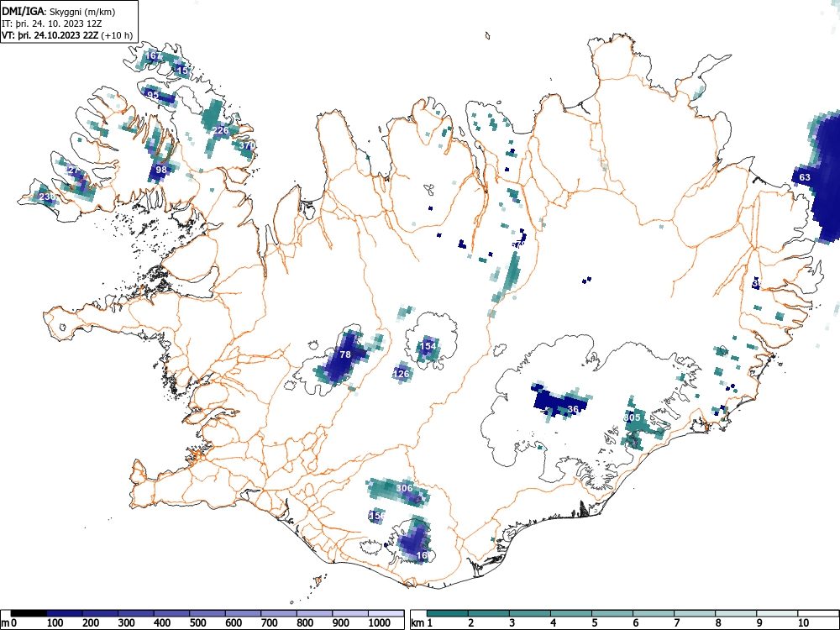840x630 pixels.
Task: Click the 100 tick label in meter legend
Action: point(55,623)
